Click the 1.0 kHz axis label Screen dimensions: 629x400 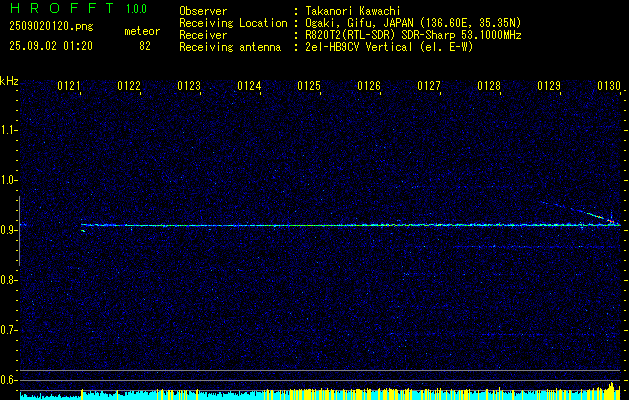point(8,180)
